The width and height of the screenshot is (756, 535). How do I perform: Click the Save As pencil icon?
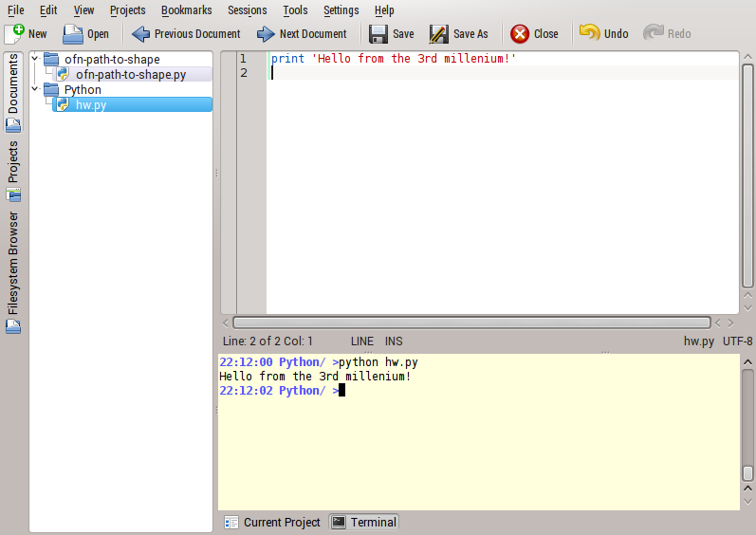[x=439, y=34]
